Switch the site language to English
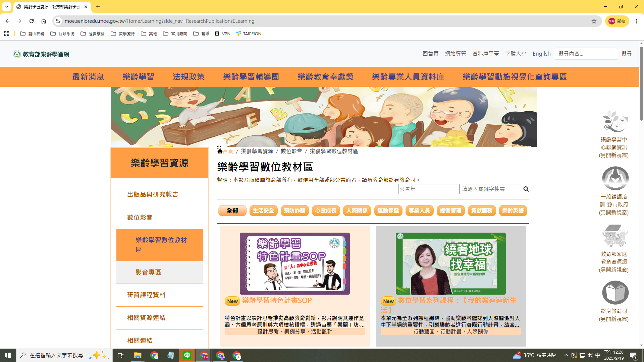The width and height of the screenshot is (644, 362). point(541,54)
